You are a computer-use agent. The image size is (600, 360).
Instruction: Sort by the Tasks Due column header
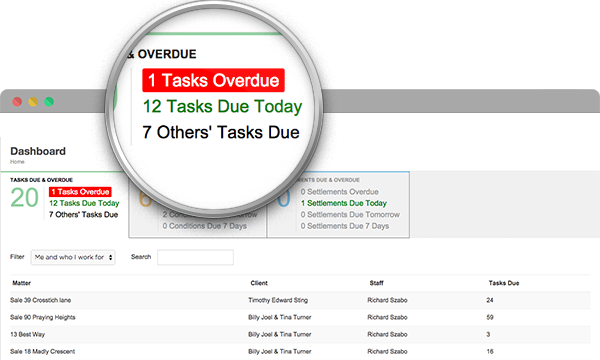coord(504,283)
